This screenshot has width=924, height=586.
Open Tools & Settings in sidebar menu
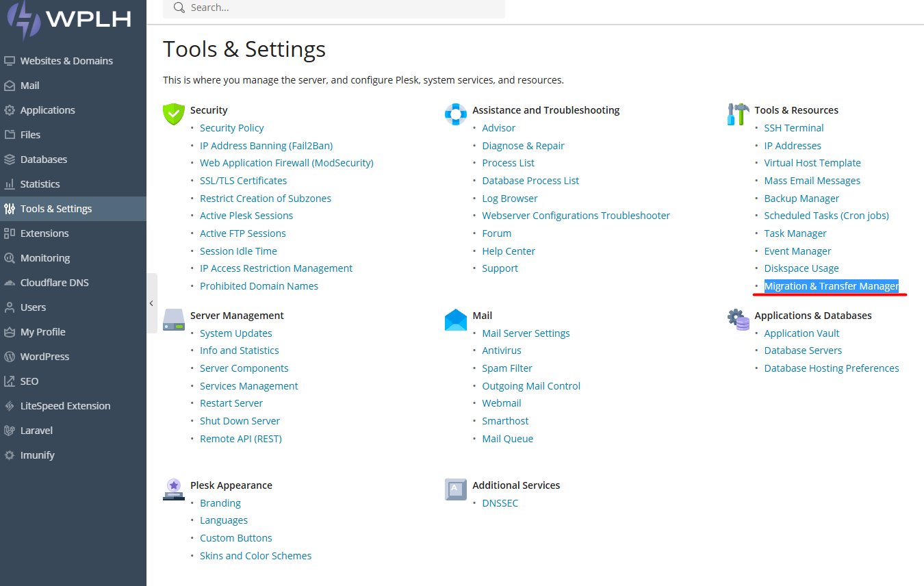tap(73, 209)
